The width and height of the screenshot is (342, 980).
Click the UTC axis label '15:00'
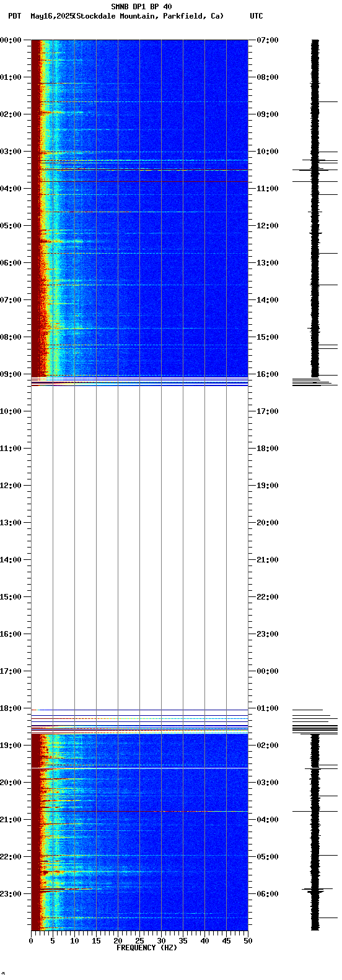click(x=268, y=337)
